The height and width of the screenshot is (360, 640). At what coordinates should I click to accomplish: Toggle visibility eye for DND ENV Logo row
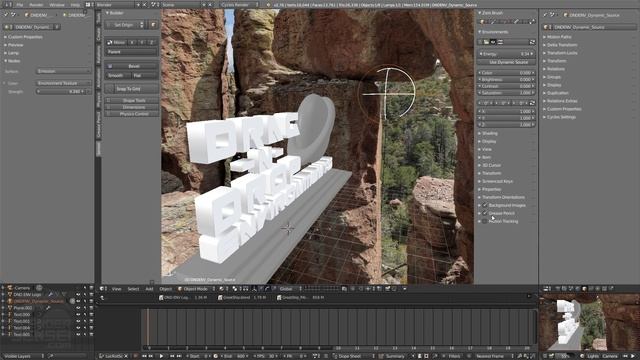click(78, 294)
